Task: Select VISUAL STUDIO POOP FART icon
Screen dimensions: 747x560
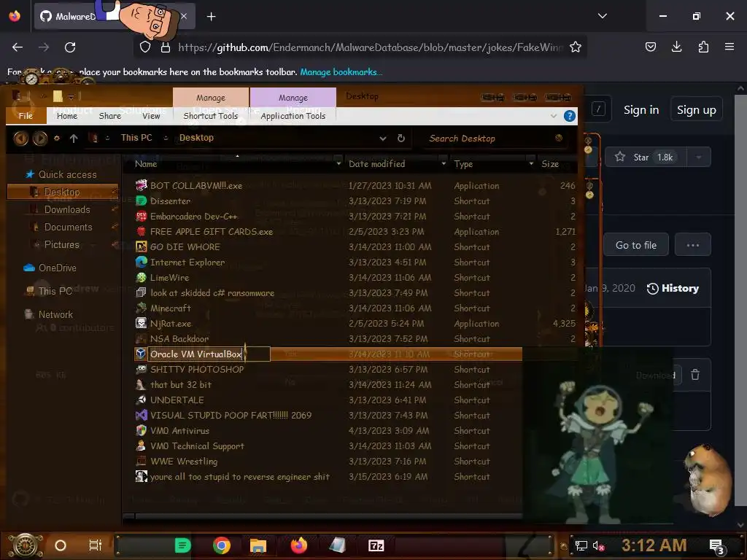Action: pos(141,415)
